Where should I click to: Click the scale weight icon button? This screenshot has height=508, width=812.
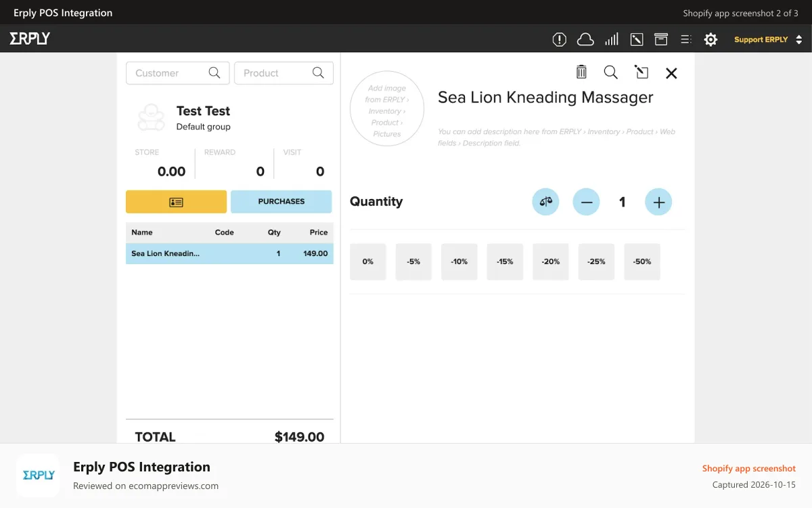coord(545,201)
